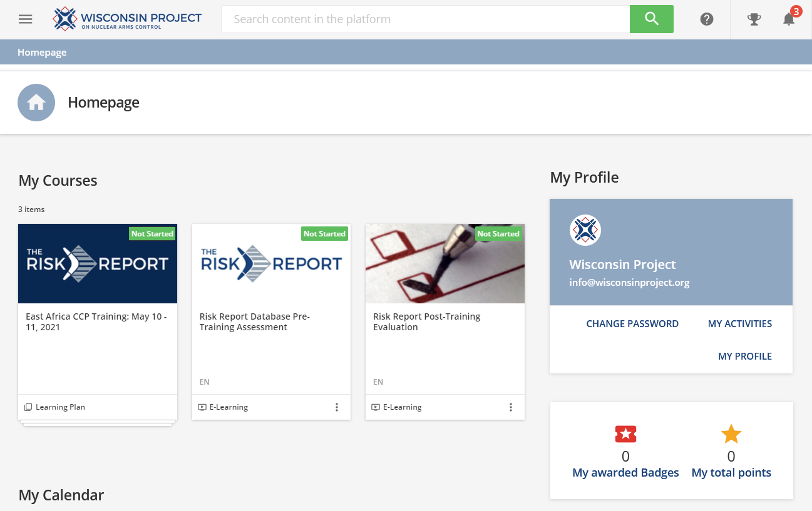This screenshot has width=812, height=511.
Task: Click the '3 items' count text
Action: click(31, 210)
